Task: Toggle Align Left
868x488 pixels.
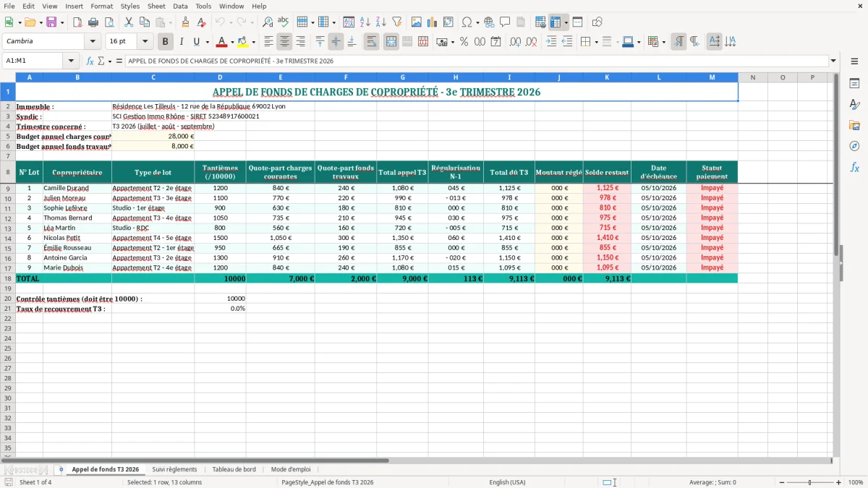Action: [269, 42]
